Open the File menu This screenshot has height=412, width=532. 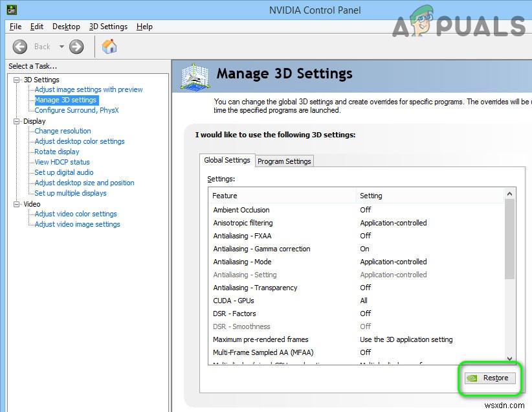click(16, 27)
